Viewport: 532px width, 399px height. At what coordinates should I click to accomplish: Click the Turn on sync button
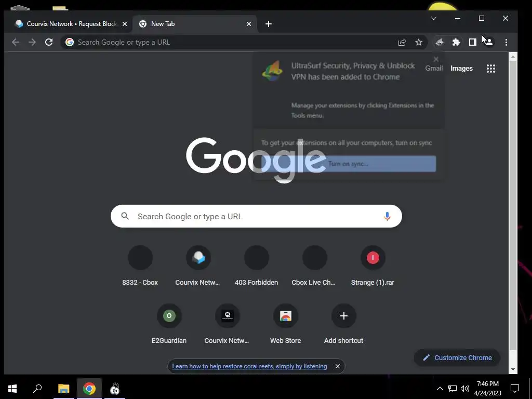pos(349,164)
